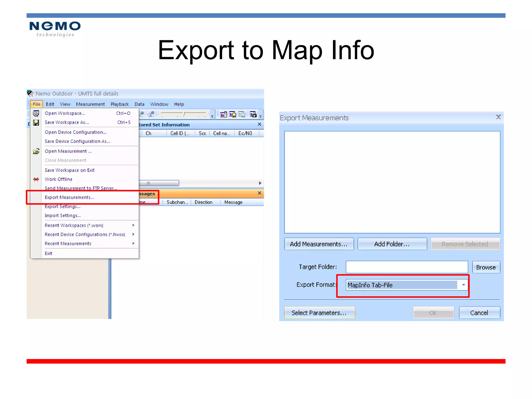Click the measurements list box in dialog
Viewport: 532px width, 399px height.
coord(392,182)
